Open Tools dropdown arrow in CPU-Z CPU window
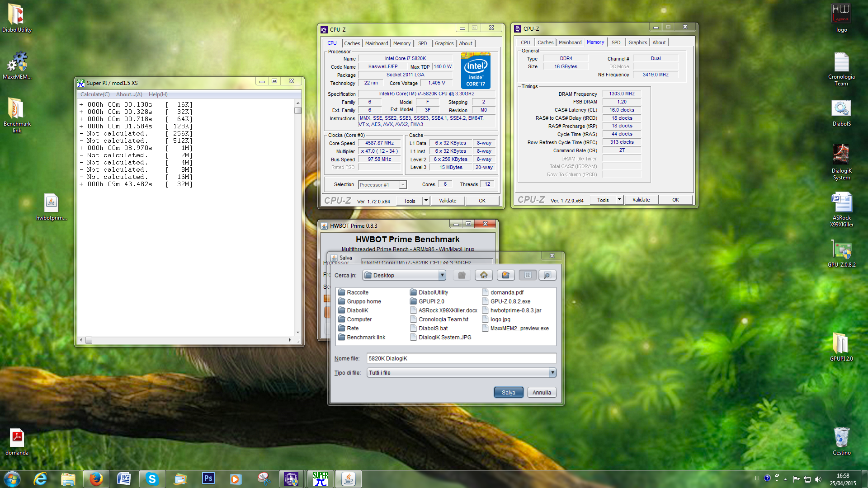The image size is (868, 488). click(x=426, y=201)
